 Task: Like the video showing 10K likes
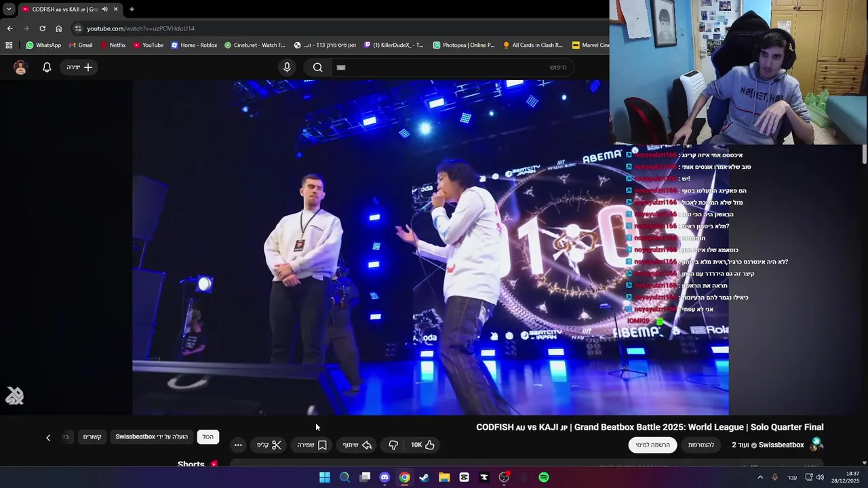(x=422, y=445)
